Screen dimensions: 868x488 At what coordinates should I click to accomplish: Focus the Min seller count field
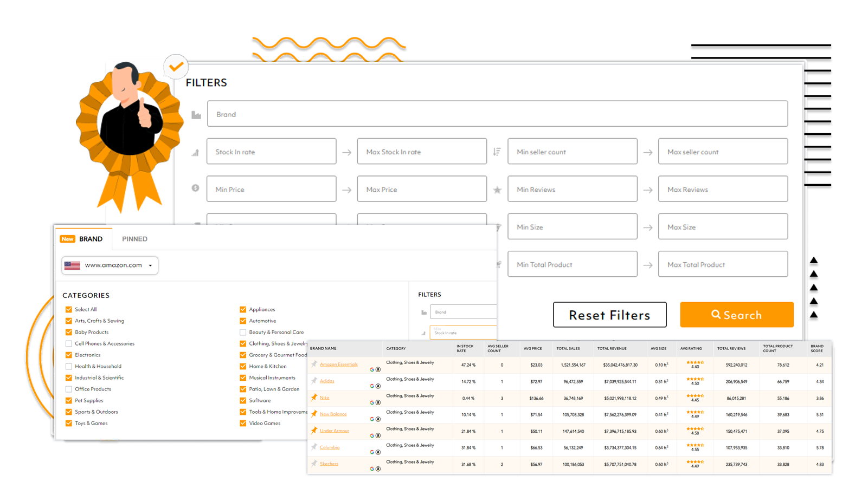click(572, 152)
